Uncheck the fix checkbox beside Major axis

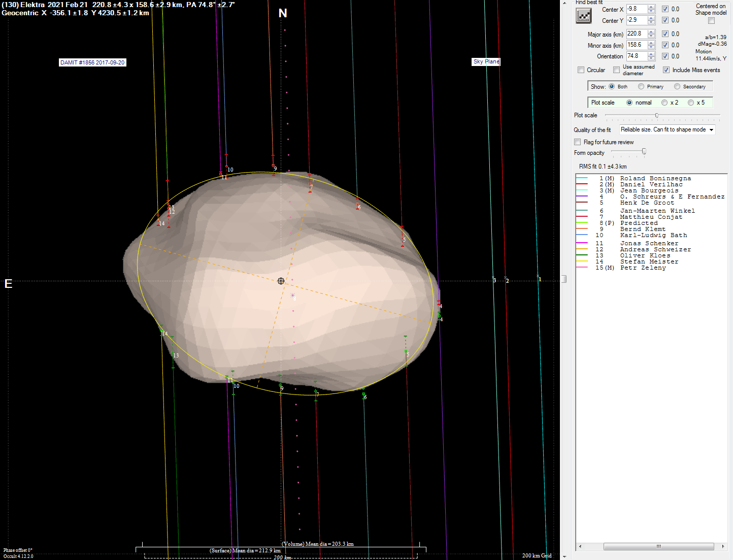[x=665, y=34]
